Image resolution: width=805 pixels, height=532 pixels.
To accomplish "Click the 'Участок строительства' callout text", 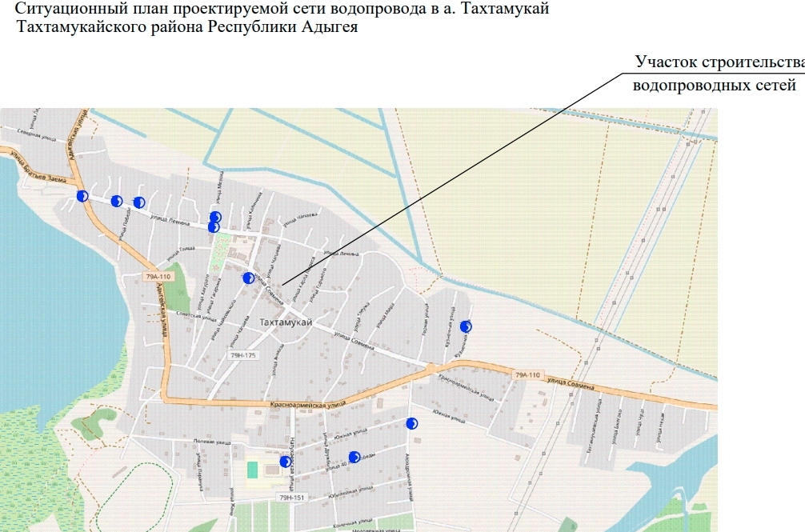I will [x=719, y=62].
